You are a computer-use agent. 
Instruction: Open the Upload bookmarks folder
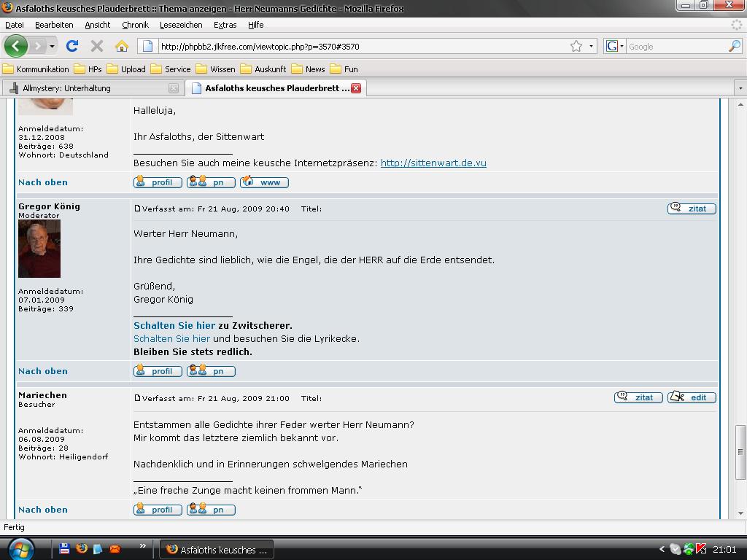coord(126,69)
